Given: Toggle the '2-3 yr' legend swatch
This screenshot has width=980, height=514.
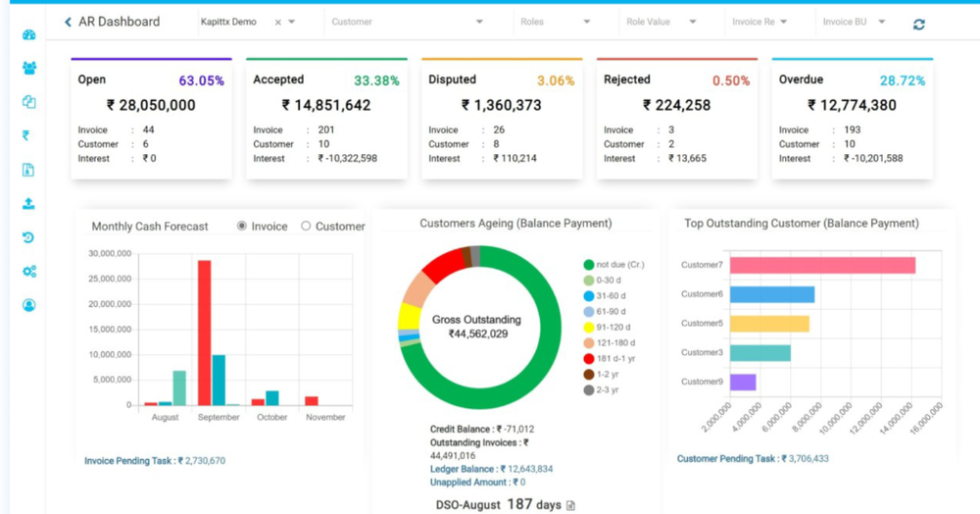Looking at the screenshot, I should [x=588, y=389].
